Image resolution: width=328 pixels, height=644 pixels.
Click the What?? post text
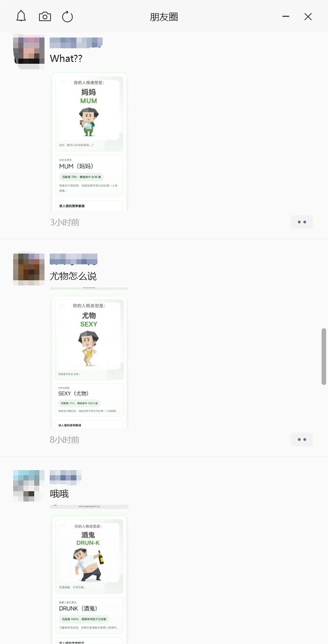66,59
